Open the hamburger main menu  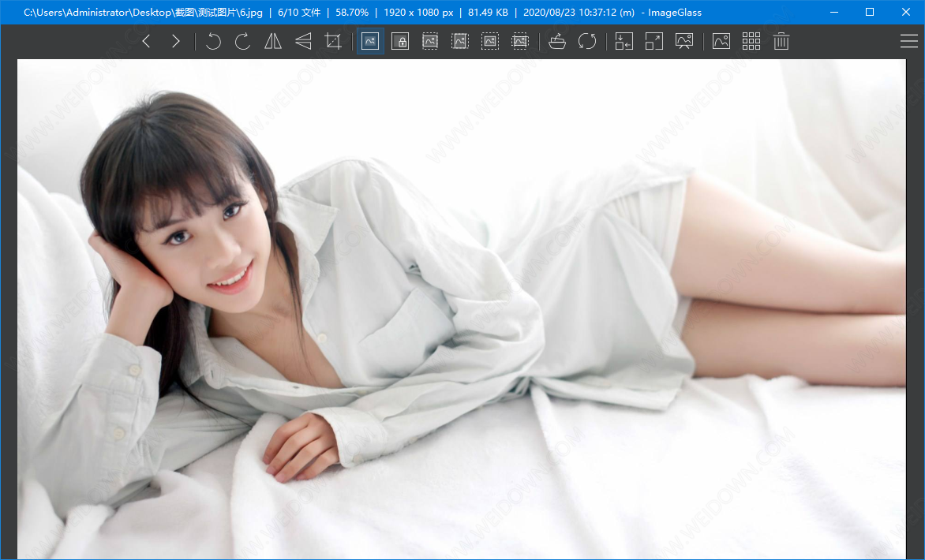[x=908, y=42]
